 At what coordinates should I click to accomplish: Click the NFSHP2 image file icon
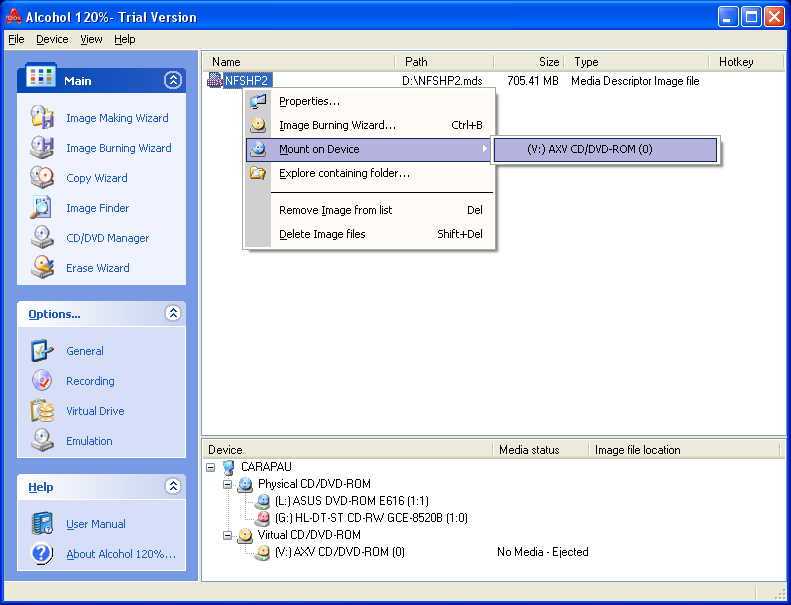215,80
